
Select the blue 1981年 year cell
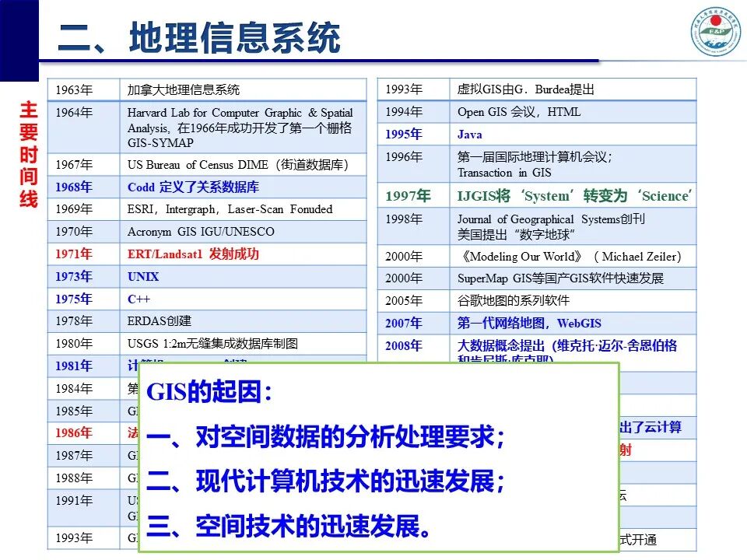coord(83,366)
